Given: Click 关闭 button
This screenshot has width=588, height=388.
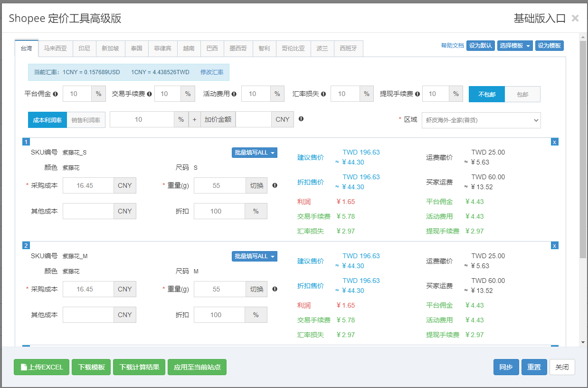Looking at the screenshot, I should coord(562,367).
